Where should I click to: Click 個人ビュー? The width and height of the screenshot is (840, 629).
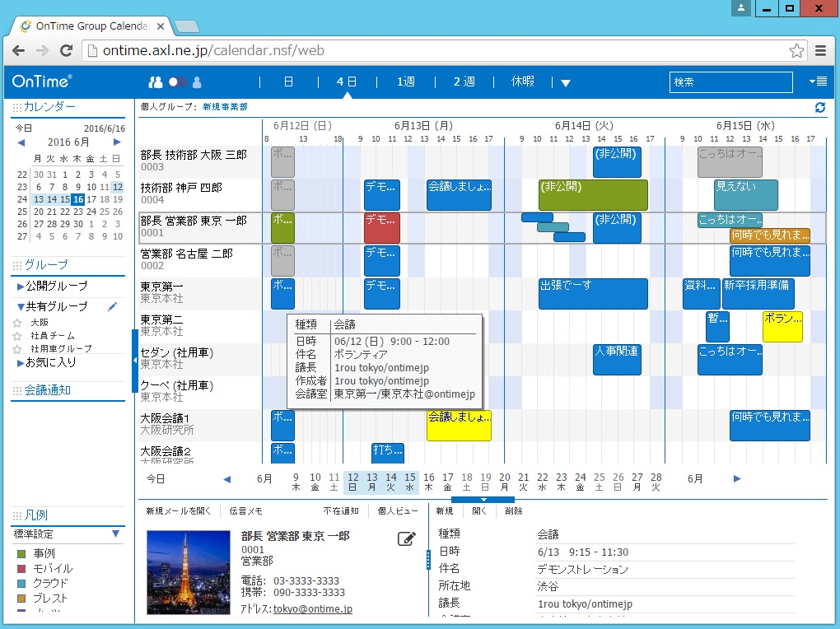[398, 511]
